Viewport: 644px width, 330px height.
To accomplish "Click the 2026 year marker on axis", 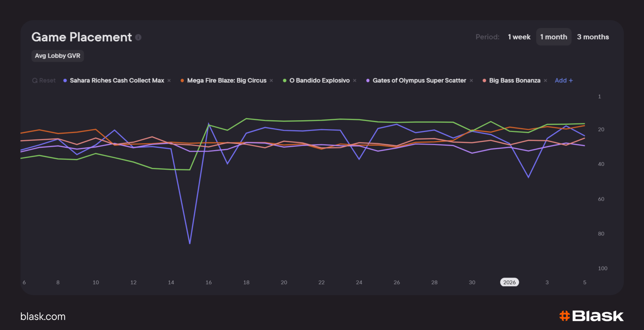I will click(x=509, y=282).
